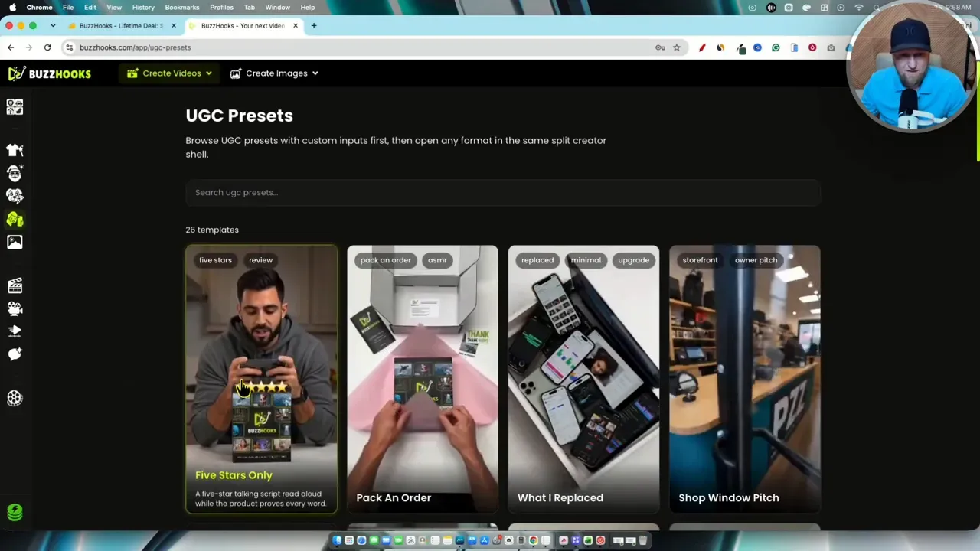Close the BuzzHooks Lifetime Deal tab

click(173, 26)
